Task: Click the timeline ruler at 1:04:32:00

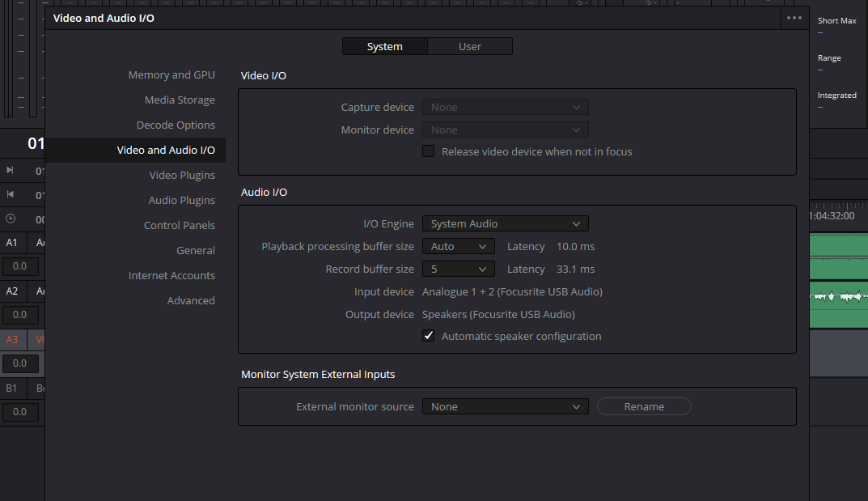Action: (832, 216)
